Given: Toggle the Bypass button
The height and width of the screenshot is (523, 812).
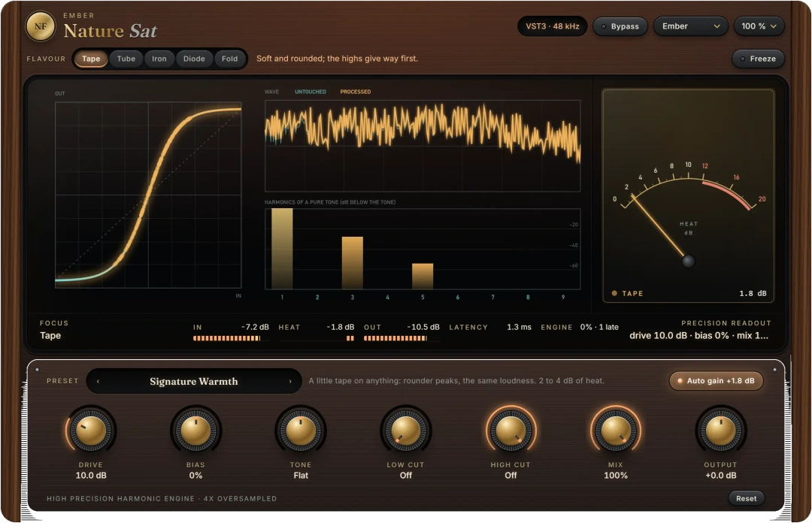Looking at the screenshot, I should [x=620, y=26].
